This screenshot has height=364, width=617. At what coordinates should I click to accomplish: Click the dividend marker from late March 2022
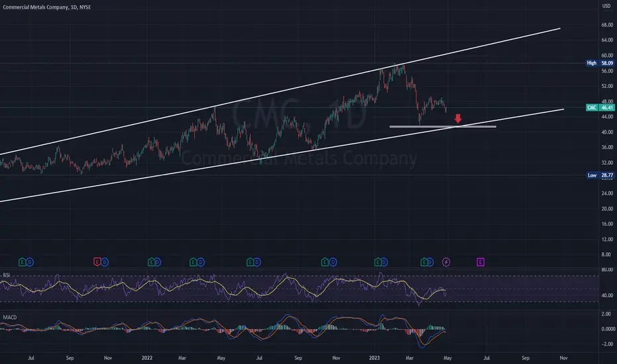(201, 262)
